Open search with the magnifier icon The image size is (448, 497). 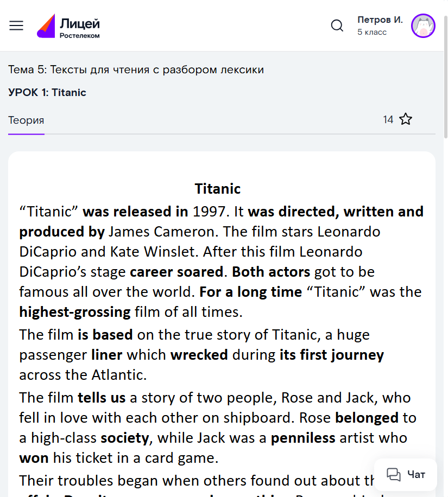[337, 26]
